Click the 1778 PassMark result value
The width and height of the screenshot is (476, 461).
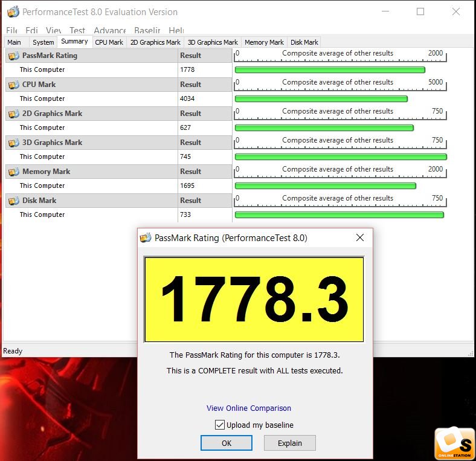[187, 69]
